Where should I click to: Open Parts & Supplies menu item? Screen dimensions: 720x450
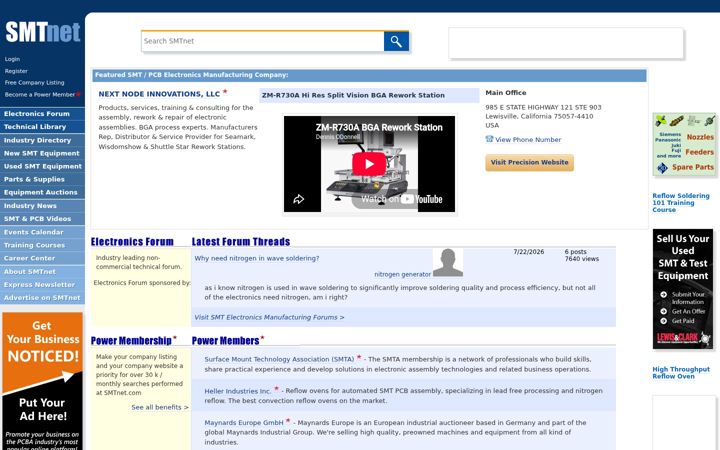[x=42, y=179]
